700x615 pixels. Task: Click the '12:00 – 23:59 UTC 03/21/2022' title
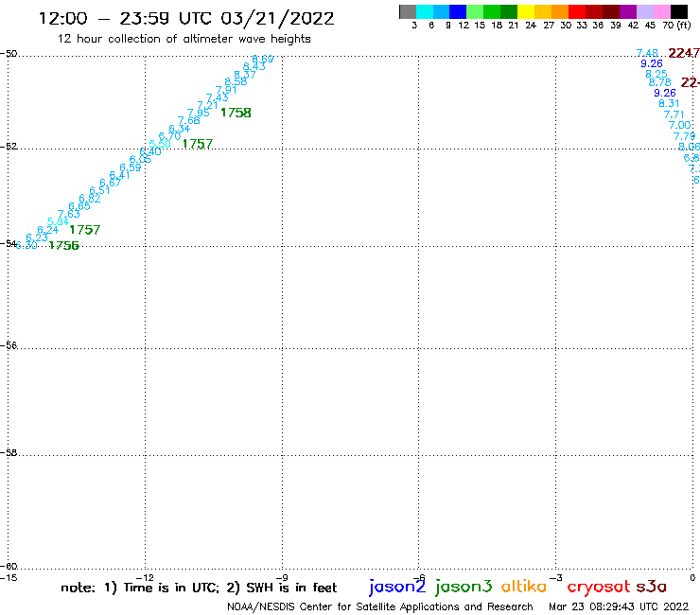pyautogui.click(x=186, y=18)
